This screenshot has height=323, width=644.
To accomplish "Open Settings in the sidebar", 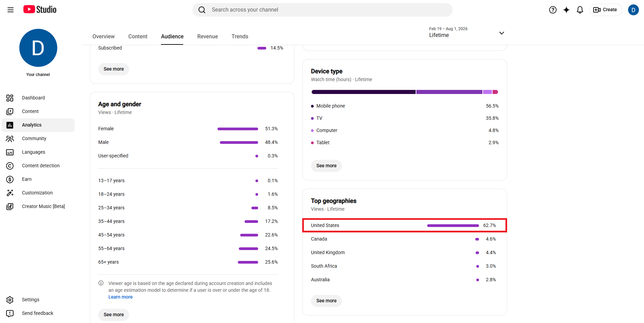I will click(x=38, y=300).
